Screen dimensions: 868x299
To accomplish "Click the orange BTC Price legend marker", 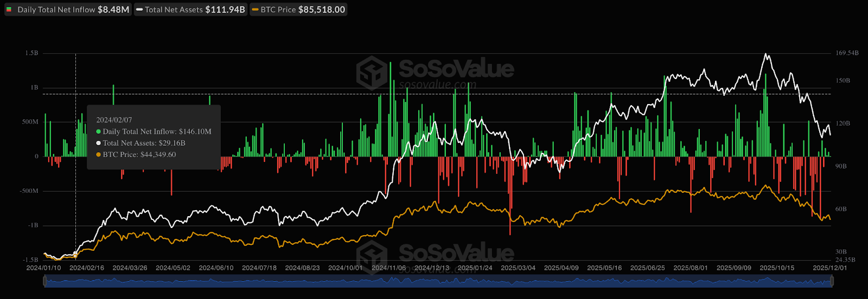I will coord(255,10).
